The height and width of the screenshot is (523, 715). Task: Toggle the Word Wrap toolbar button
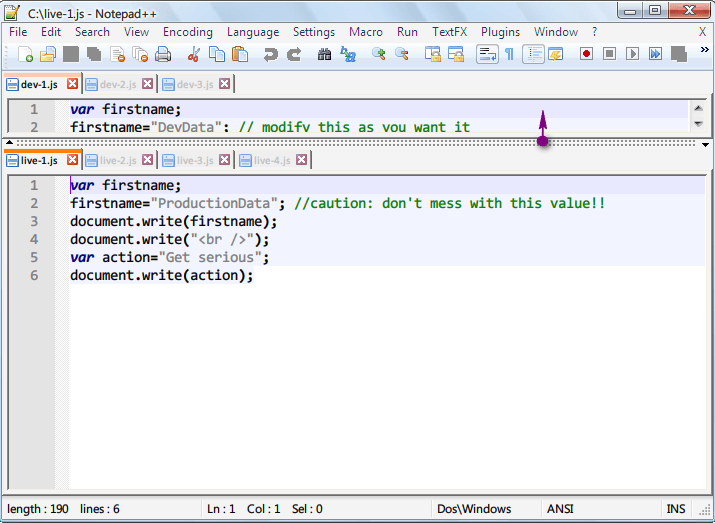tap(487, 54)
